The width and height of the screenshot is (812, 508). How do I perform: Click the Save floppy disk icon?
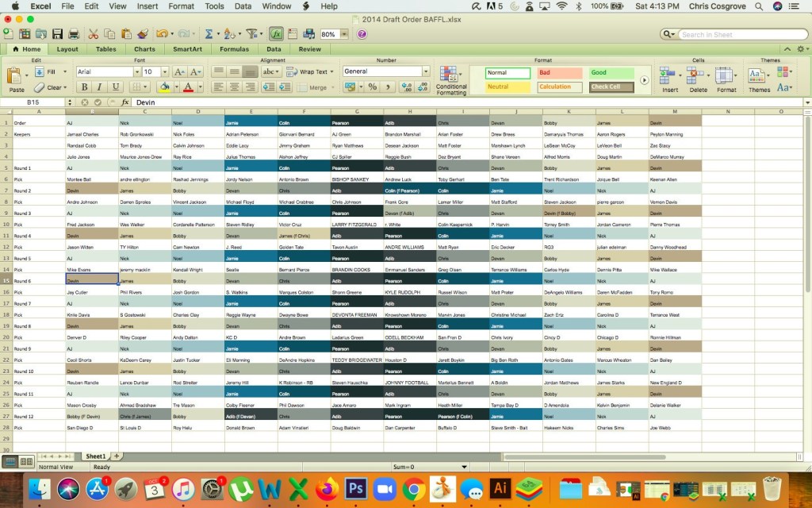[x=56, y=34]
